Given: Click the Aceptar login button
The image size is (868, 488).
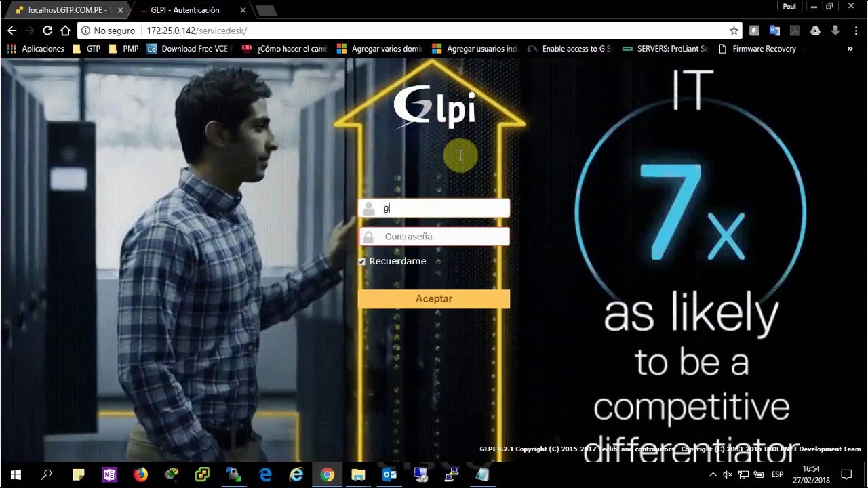Looking at the screenshot, I should click(x=434, y=299).
